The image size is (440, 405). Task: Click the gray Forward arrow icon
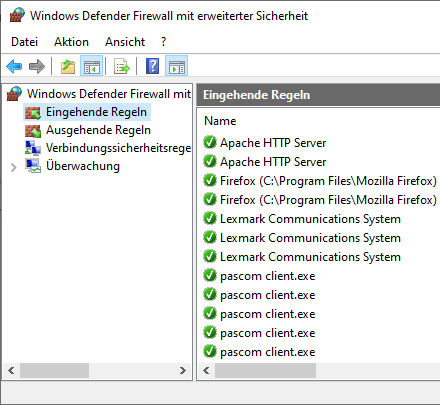point(37,66)
